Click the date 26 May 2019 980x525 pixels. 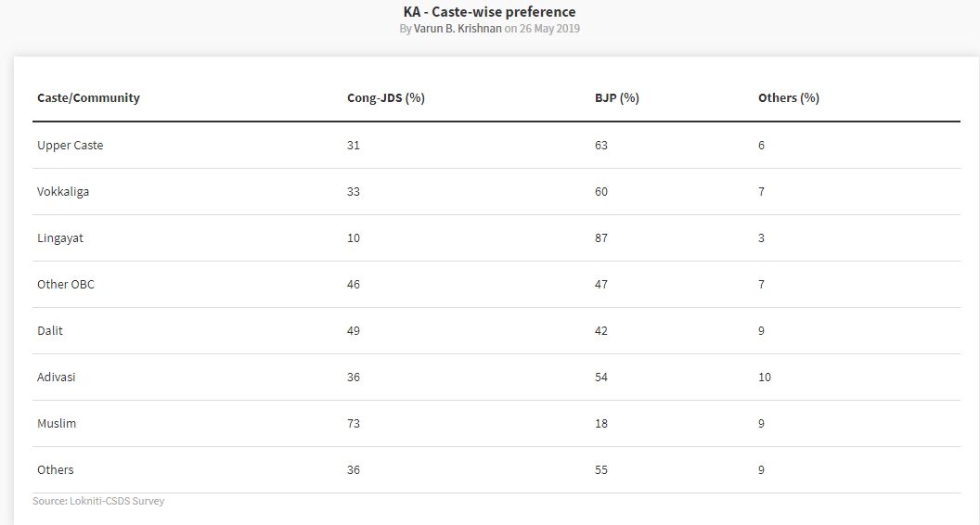pos(549,29)
